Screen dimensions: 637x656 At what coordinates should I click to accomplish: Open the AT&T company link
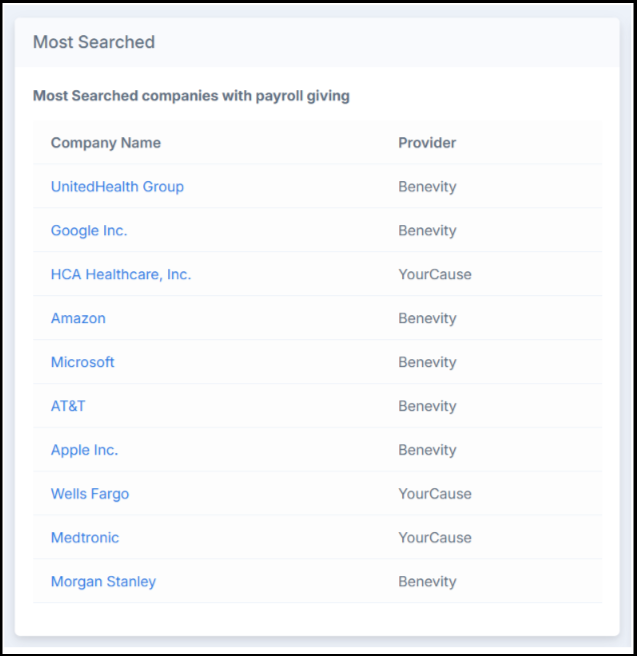click(68, 406)
